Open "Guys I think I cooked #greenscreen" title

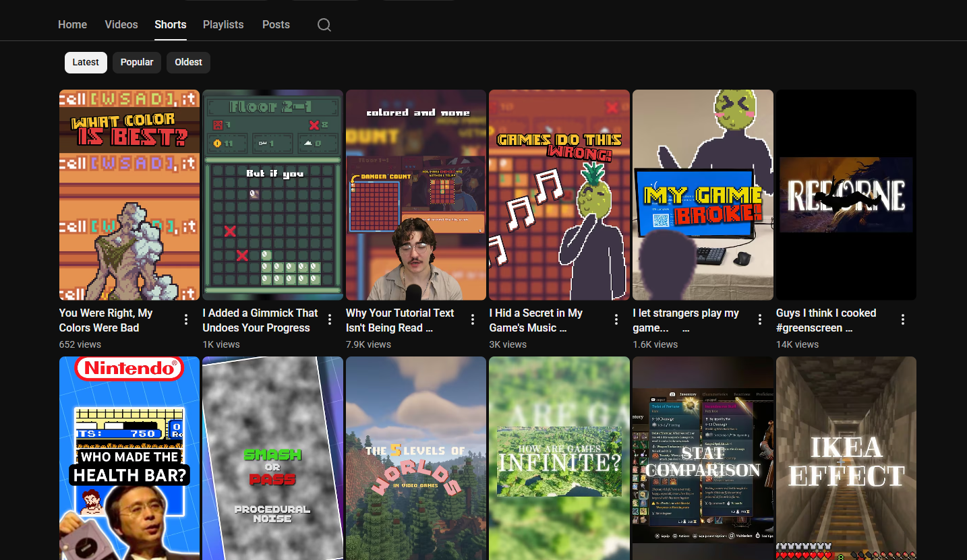[x=826, y=320]
